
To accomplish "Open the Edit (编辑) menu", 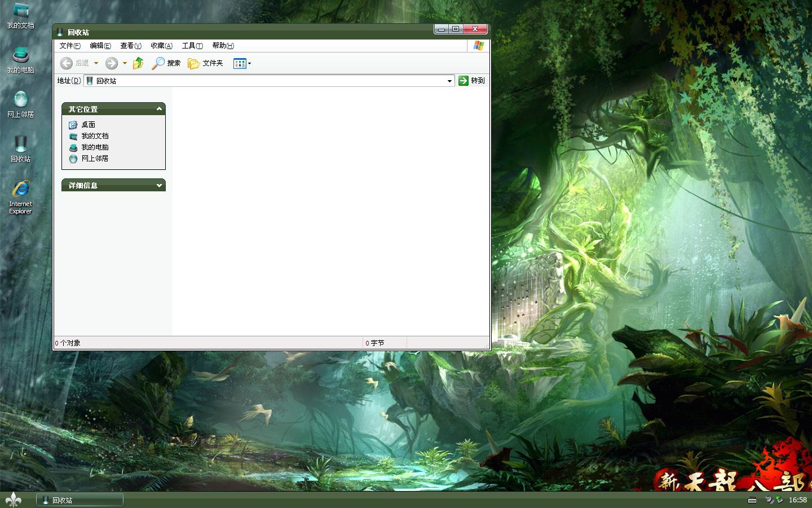I will (100, 46).
